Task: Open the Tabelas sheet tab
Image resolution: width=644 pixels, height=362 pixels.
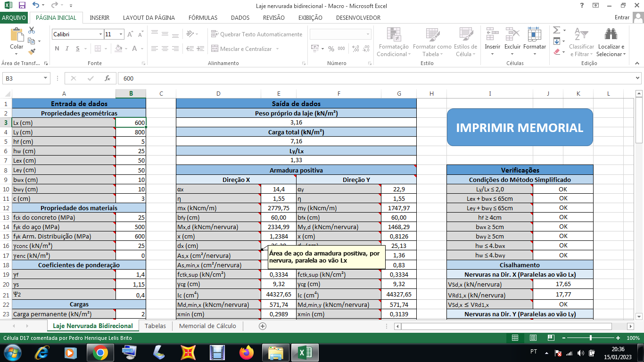Action: click(x=155, y=326)
